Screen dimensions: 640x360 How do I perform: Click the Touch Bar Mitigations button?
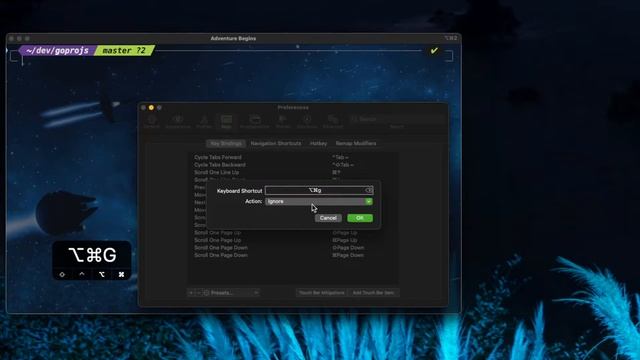pos(322,293)
